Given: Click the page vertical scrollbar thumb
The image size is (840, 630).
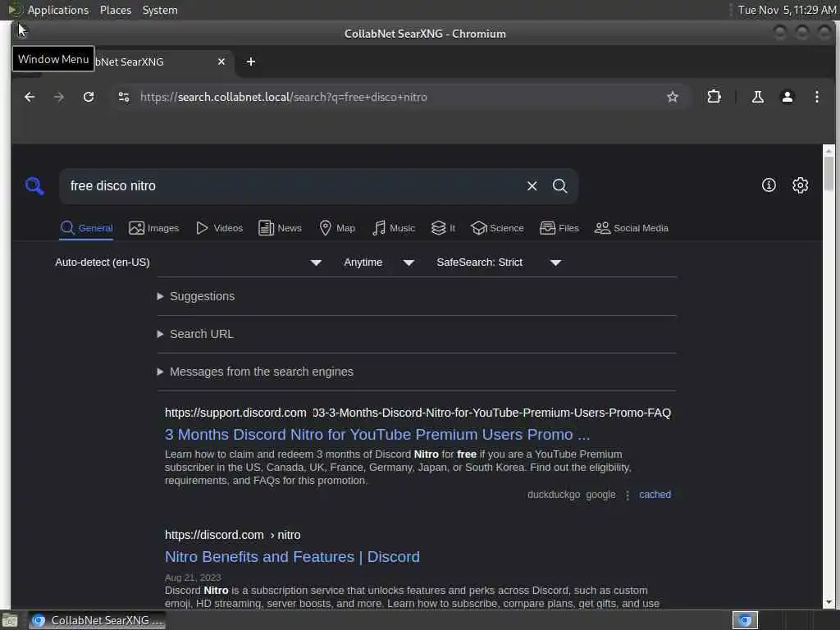Looking at the screenshot, I should coord(829,173).
